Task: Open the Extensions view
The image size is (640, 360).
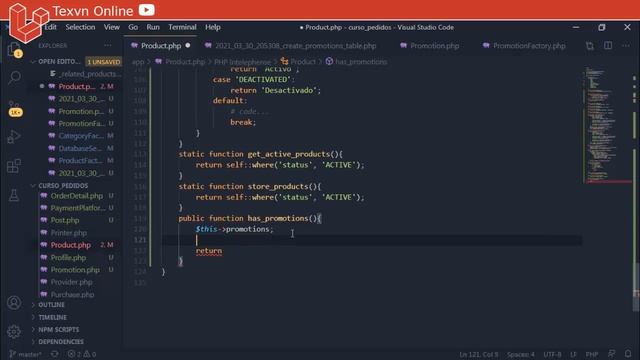Action: [14, 166]
